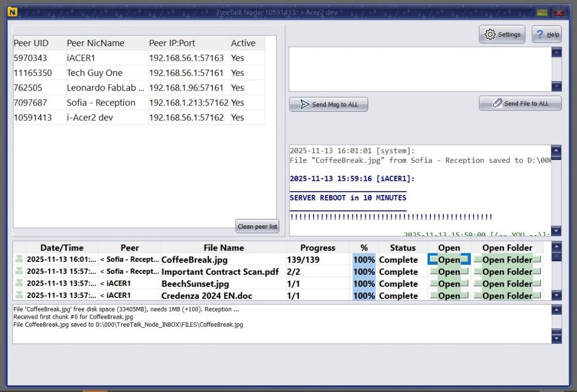Screen dimensions: 577x392
Task: Click the blue question mark Help icon
Action: [538, 34]
